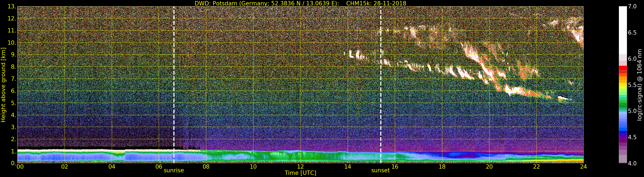Click the x-axis tick label '22'

click(536, 167)
